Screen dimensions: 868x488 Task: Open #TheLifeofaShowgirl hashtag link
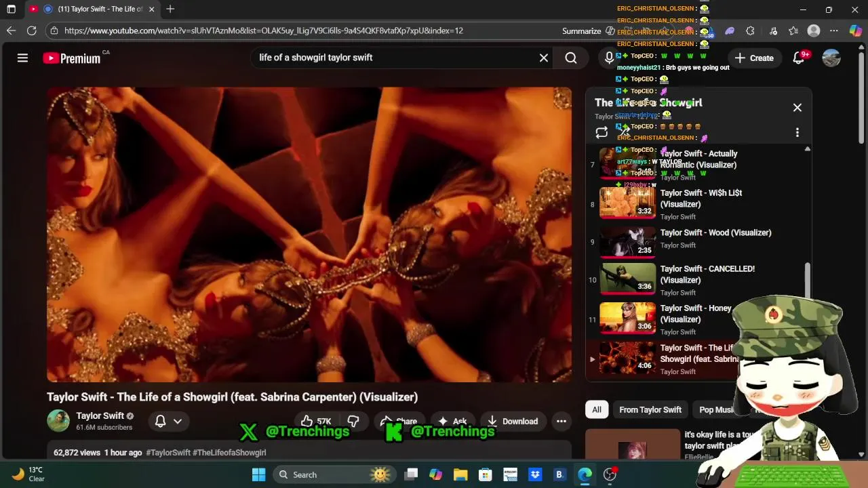coord(229,452)
